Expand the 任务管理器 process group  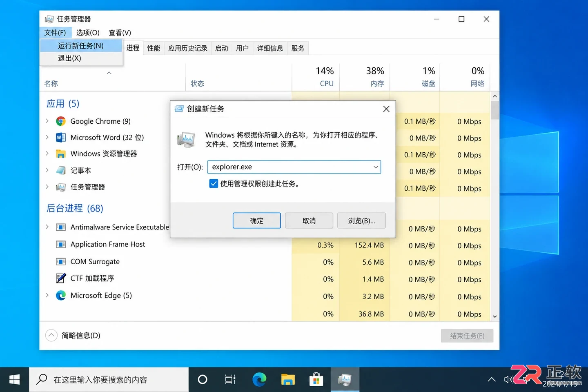coord(47,187)
